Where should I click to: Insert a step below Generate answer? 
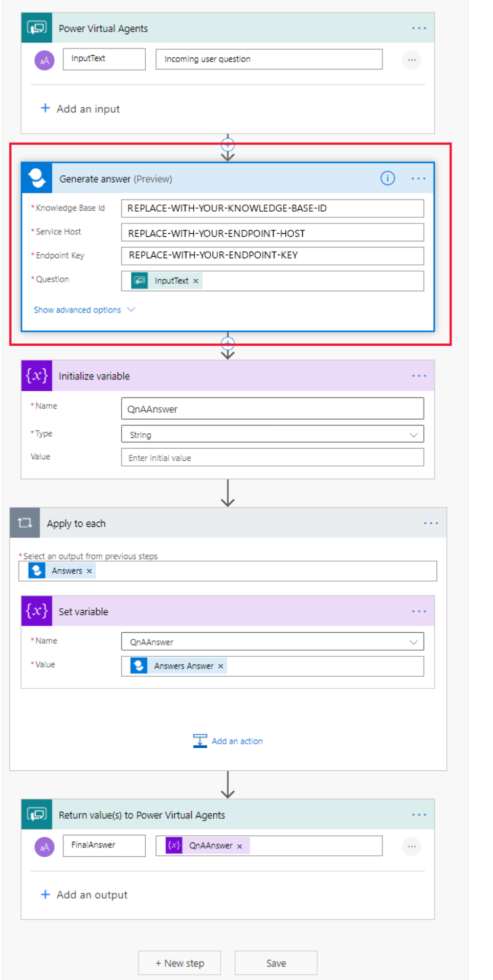click(228, 343)
